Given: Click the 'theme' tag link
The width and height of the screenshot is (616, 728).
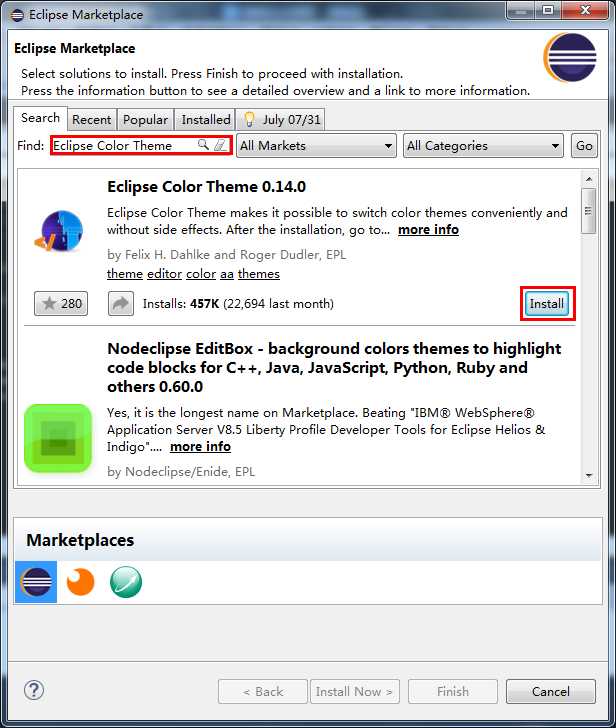Looking at the screenshot, I should tap(125, 274).
